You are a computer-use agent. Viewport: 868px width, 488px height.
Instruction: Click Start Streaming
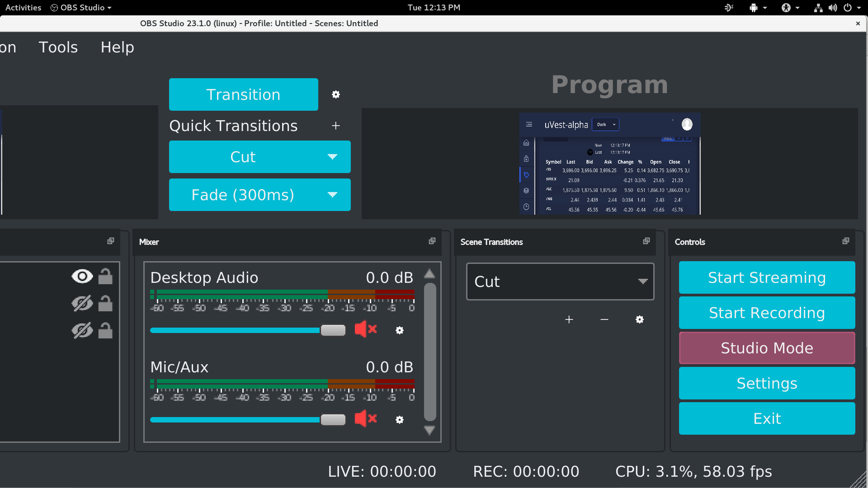tap(767, 277)
